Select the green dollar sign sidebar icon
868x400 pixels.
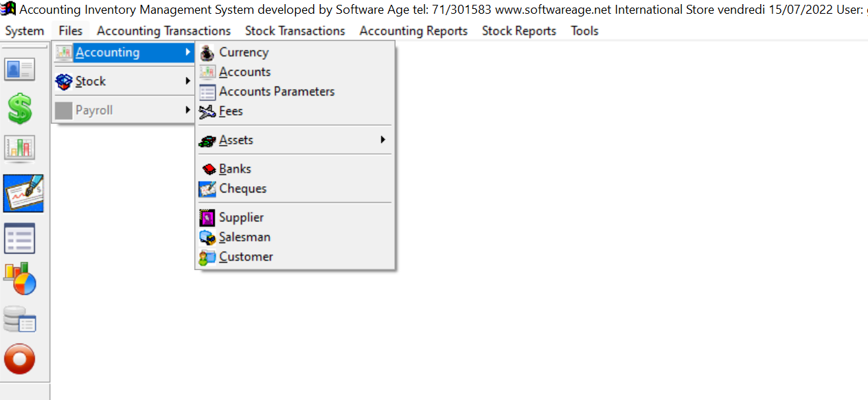[x=19, y=109]
